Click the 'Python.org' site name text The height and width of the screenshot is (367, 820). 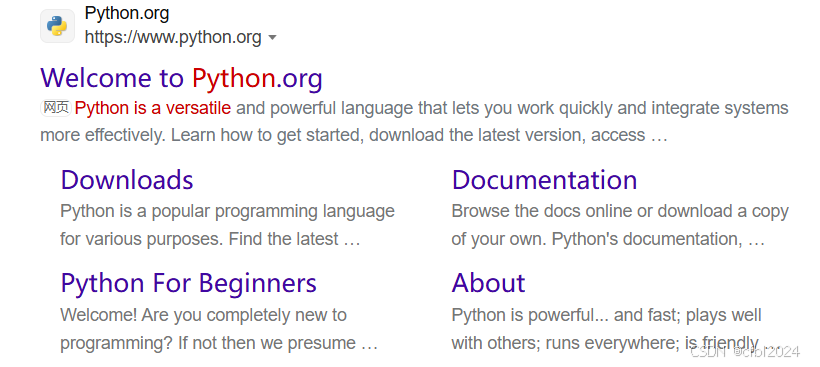pyautogui.click(x=127, y=13)
